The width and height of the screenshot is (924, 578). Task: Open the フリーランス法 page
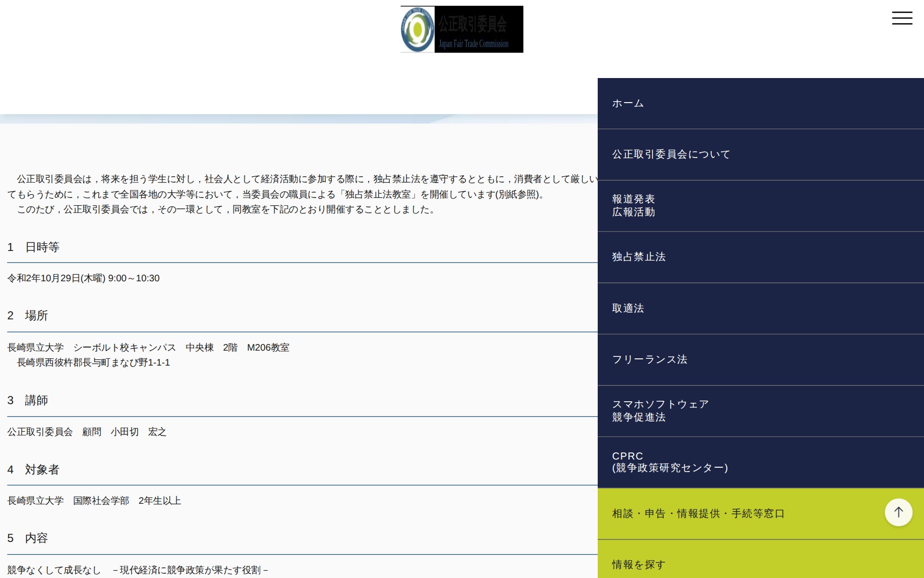pos(649,359)
